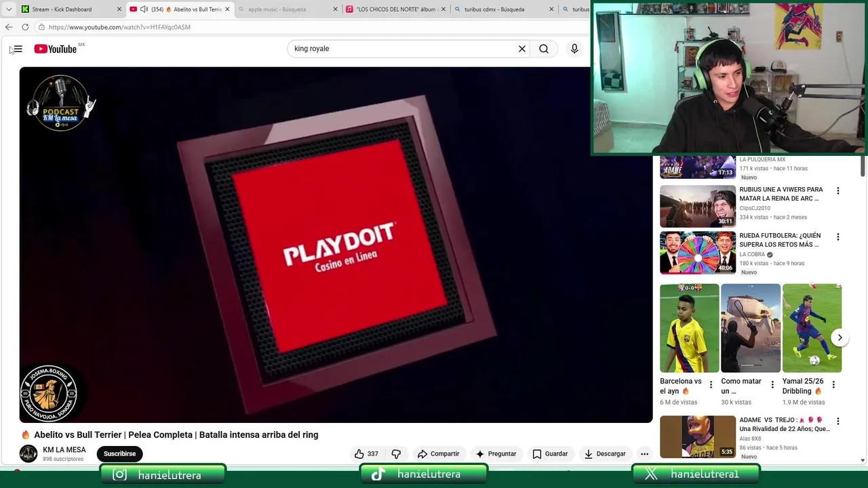Click the 337 like count
Screen dimensions: 868x488
[x=372, y=454]
